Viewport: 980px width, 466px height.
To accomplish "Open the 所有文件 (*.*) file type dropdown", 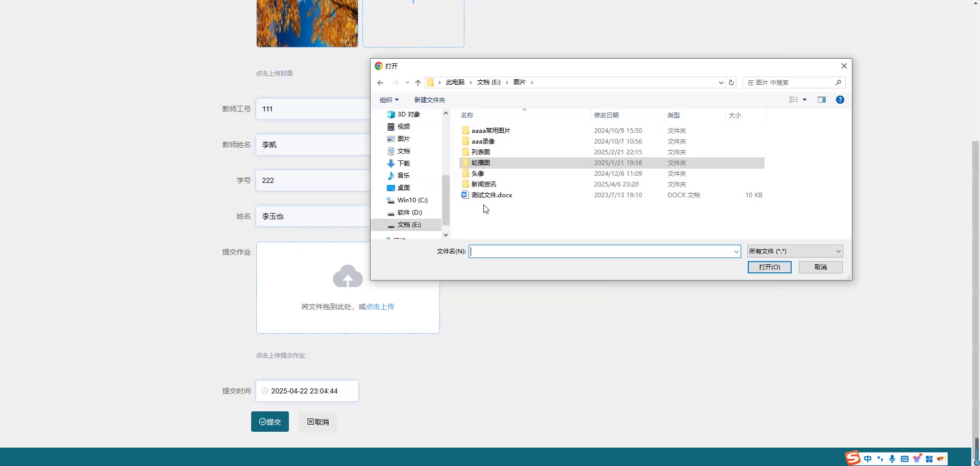I will (795, 251).
